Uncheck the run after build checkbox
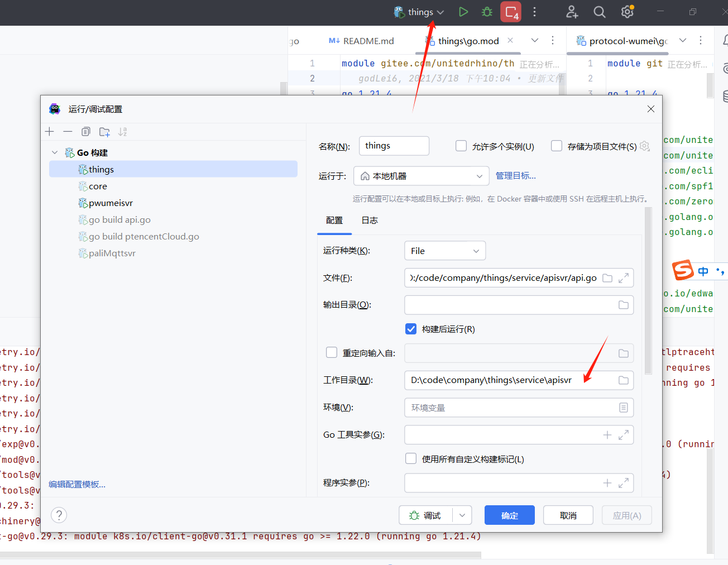This screenshot has height=565, width=728. coord(411,329)
